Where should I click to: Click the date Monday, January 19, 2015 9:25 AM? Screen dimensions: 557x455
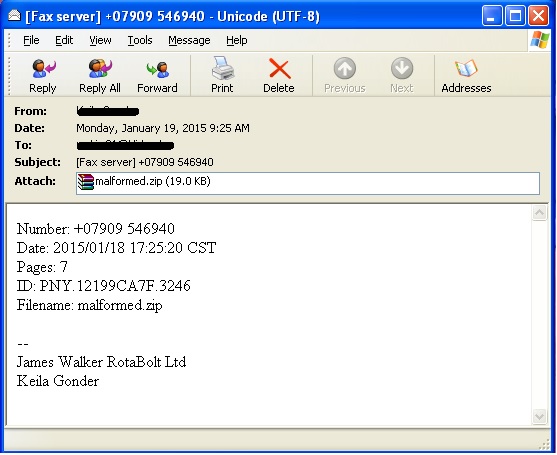[x=163, y=128]
